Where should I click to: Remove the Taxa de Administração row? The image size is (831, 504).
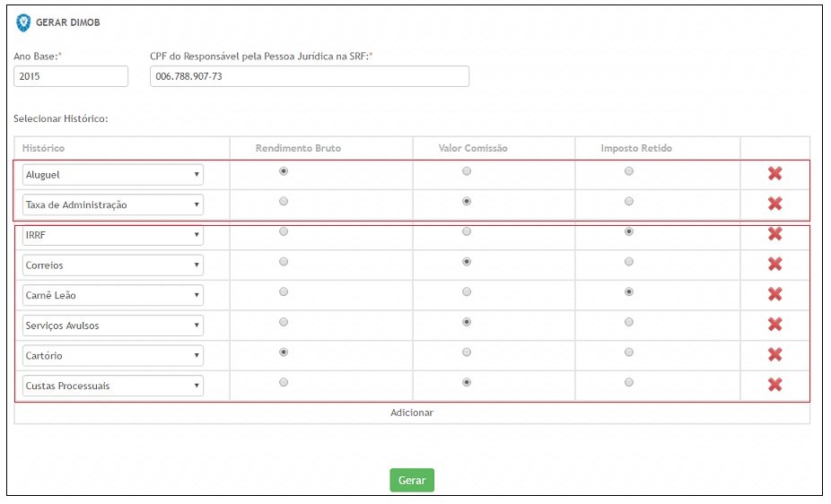coord(774,204)
